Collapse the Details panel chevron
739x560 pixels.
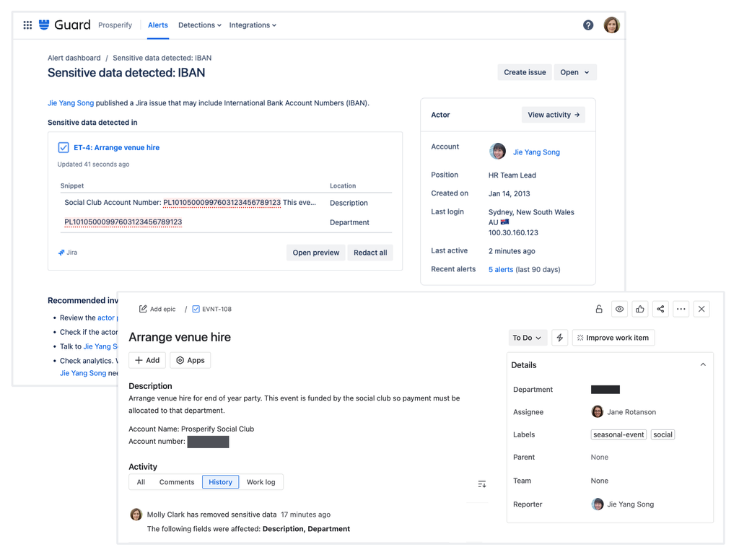pyautogui.click(x=703, y=364)
